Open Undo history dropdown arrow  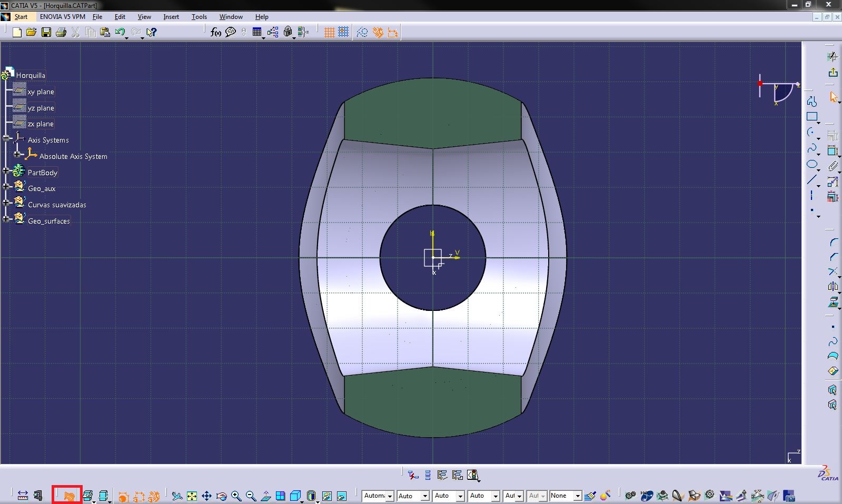pyautogui.click(x=127, y=38)
